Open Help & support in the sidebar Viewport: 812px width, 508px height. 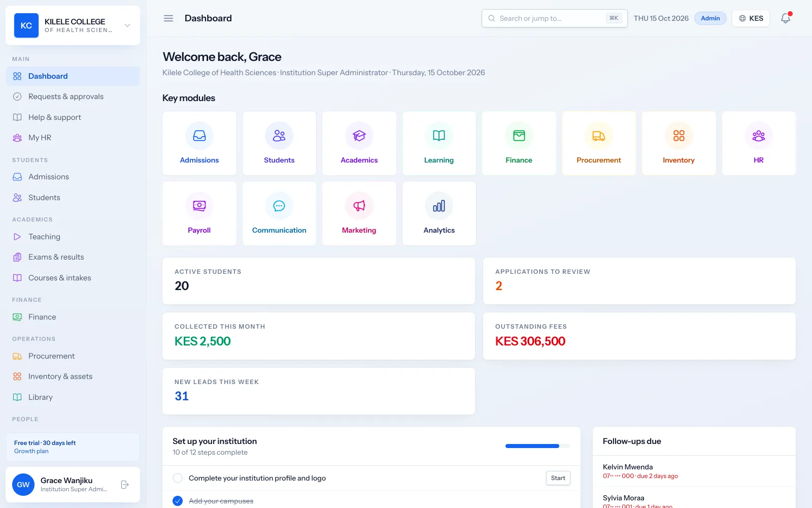pos(73,117)
